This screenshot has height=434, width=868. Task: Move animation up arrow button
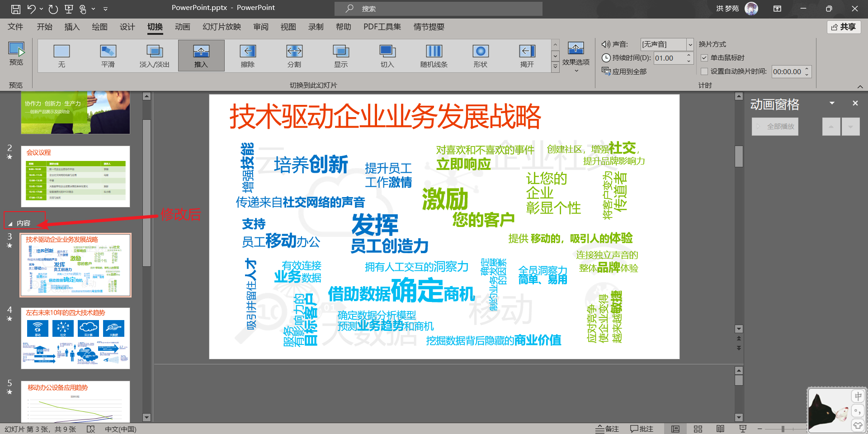pyautogui.click(x=831, y=127)
